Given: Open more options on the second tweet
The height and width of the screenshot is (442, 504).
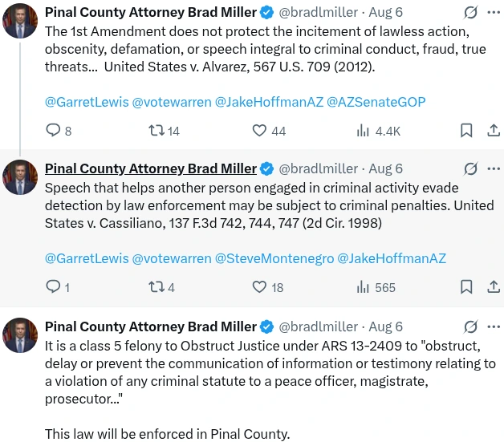Looking at the screenshot, I should click(494, 168).
